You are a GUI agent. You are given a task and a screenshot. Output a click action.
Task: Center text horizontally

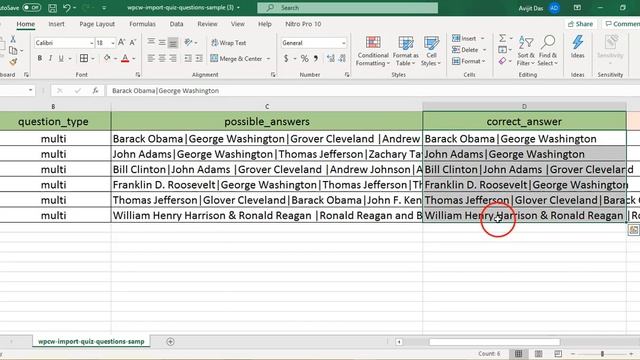coord(162,58)
